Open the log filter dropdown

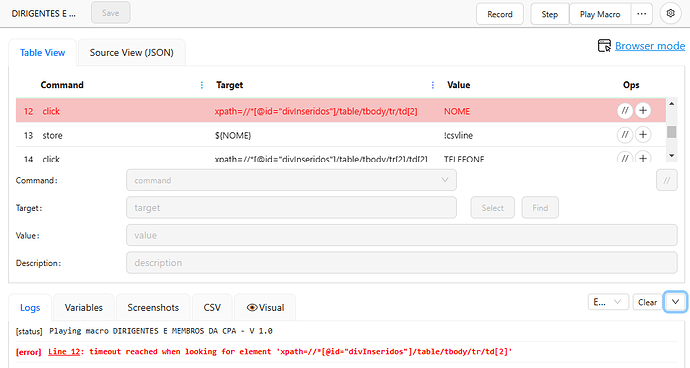click(x=608, y=302)
